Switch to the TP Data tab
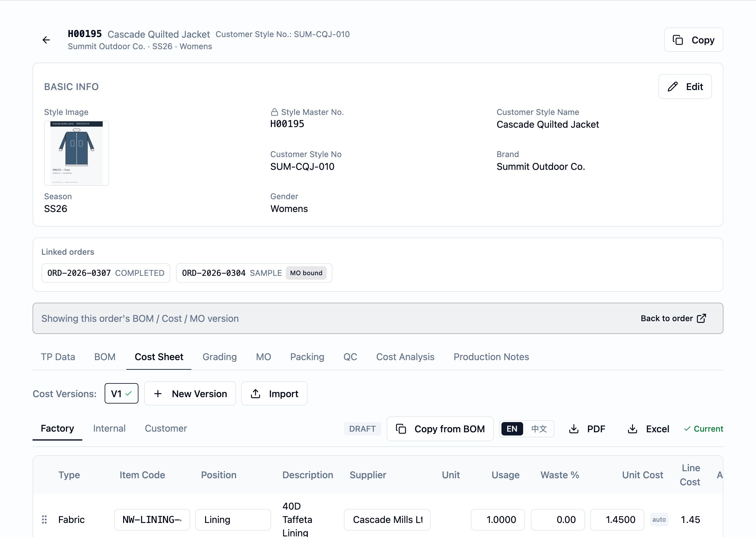 point(58,357)
